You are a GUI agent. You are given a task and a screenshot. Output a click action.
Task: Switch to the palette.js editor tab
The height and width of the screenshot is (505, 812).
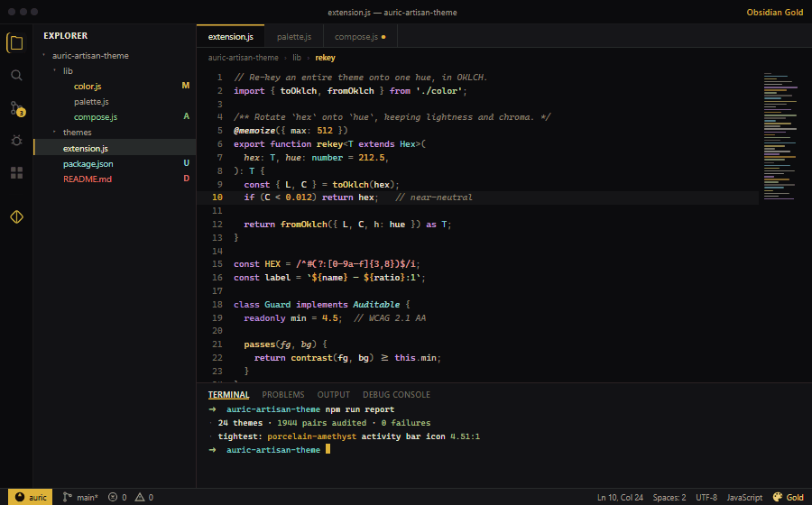[293, 37]
